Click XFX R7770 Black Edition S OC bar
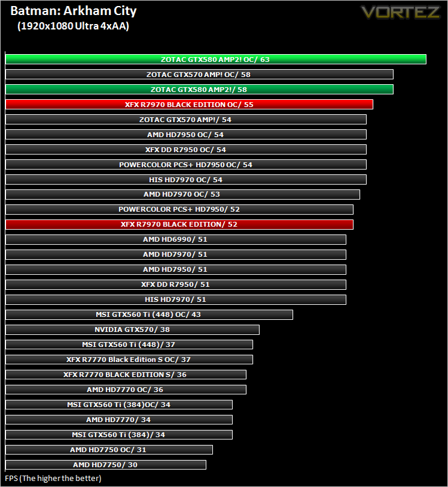Screen dimensions: 448x487 pyautogui.click(x=129, y=360)
